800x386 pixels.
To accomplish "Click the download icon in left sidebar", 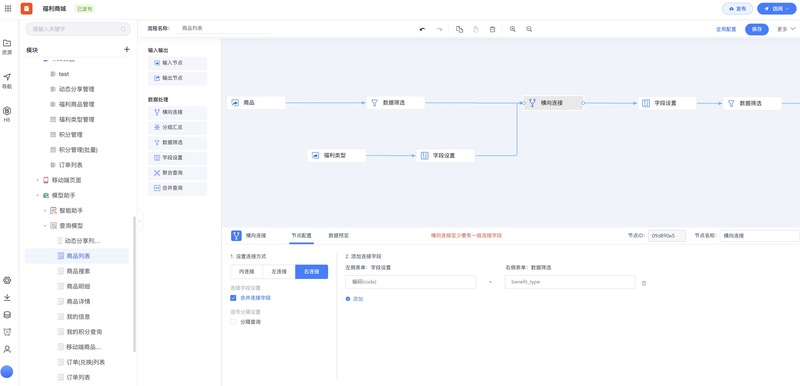I will pyautogui.click(x=7, y=297).
